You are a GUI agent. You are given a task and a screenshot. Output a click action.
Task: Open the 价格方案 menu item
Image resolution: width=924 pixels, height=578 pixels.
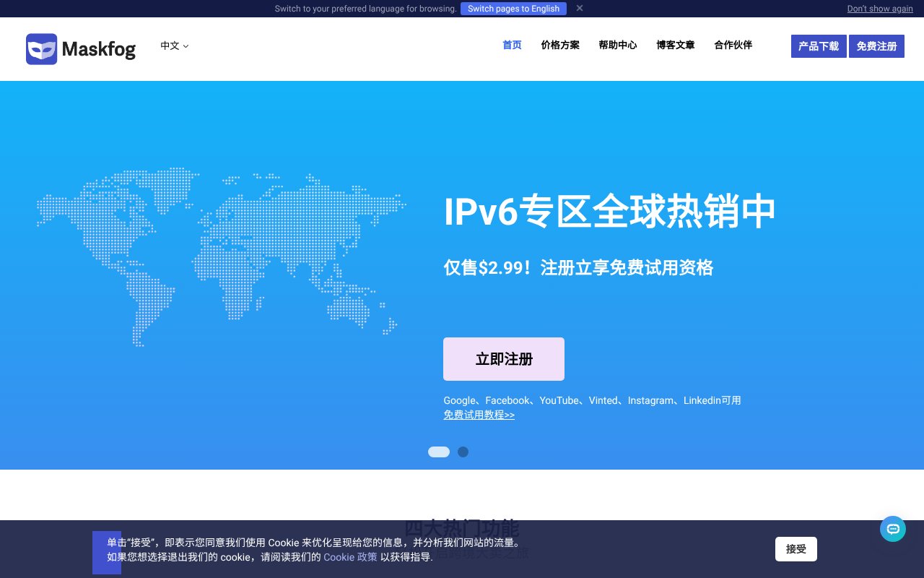click(560, 45)
